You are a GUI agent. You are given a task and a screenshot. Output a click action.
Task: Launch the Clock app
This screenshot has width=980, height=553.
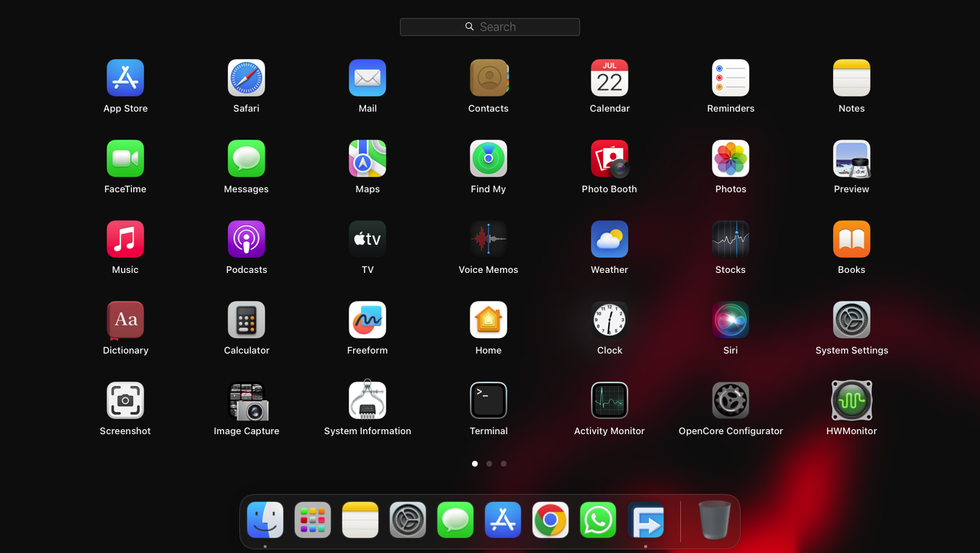click(x=610, y=320)
